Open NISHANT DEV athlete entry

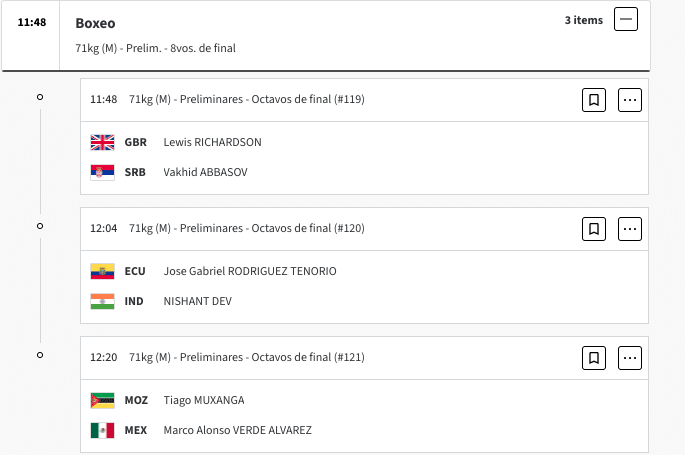(x=197, y=301)
